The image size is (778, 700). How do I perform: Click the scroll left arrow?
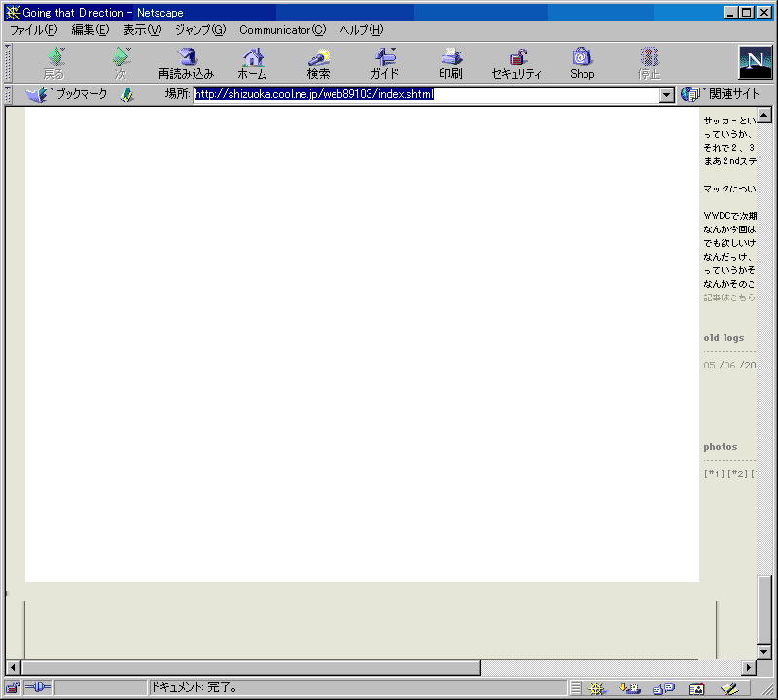(x=14, y=668)
